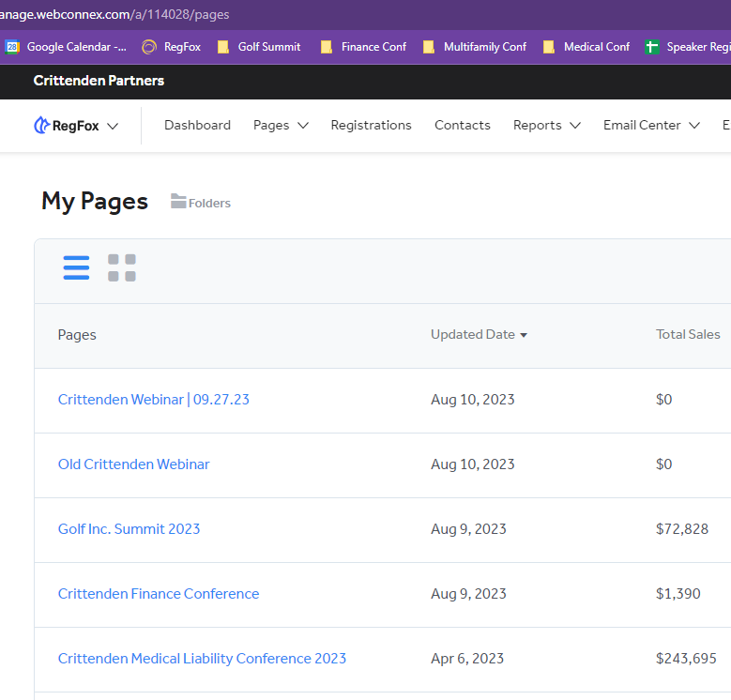Open Golf Inc. Summit 2023 page

point(129,529)
